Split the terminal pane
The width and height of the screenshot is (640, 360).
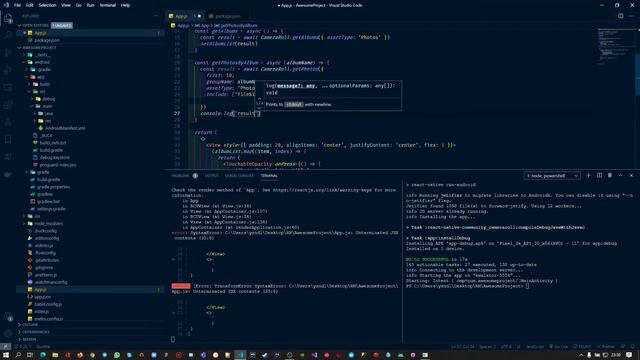pos(599,176)
